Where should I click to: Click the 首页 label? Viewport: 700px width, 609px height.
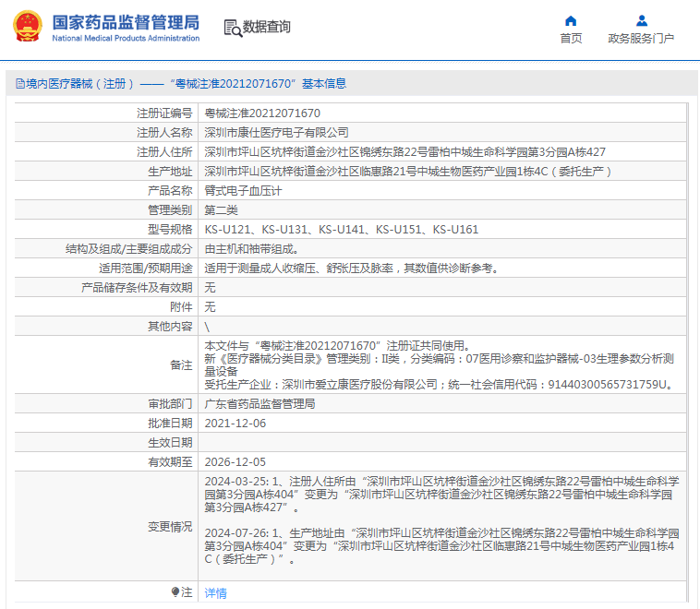coord(571,39)
